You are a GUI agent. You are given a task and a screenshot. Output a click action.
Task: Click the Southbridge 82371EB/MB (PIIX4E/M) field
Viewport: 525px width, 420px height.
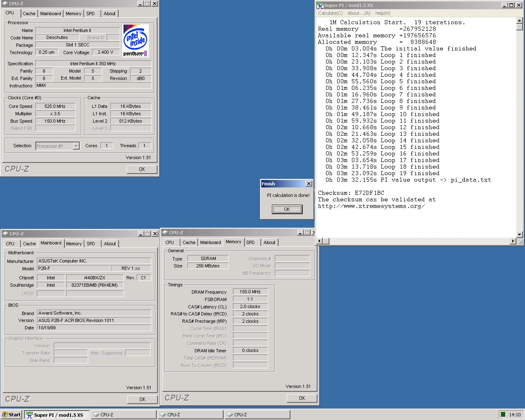(94, 285)
